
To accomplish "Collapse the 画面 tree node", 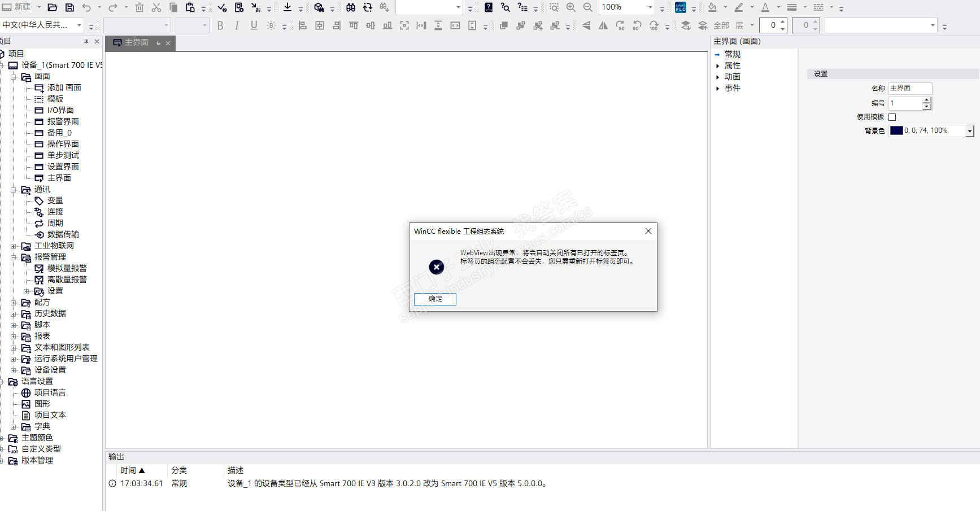I will [x=14, y=77].
